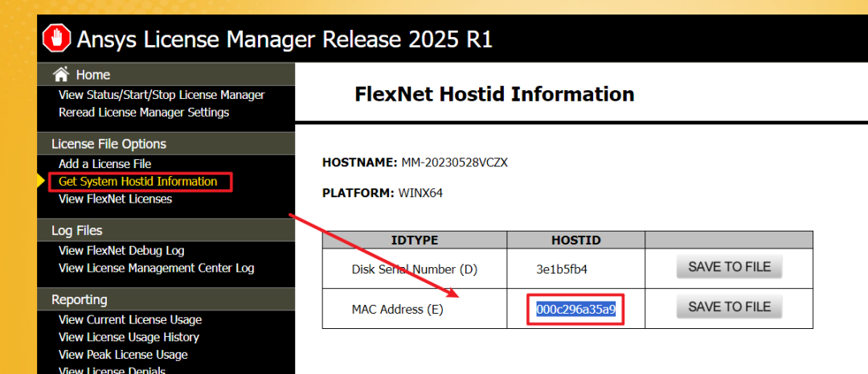Image resolution: width=868 pixels, height=374 pixels.
Task: Open View Peak License Usage
Action: point(123,355)
